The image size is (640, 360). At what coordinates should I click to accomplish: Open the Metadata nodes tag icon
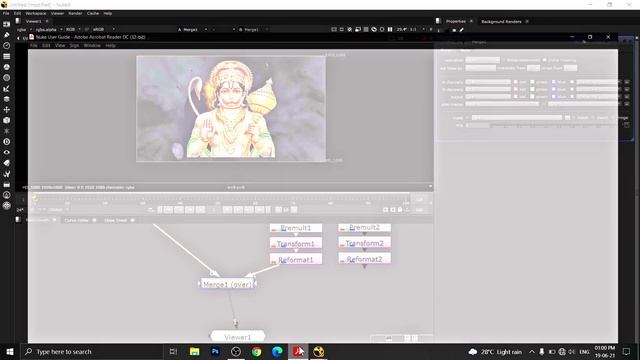pos(7,163)
